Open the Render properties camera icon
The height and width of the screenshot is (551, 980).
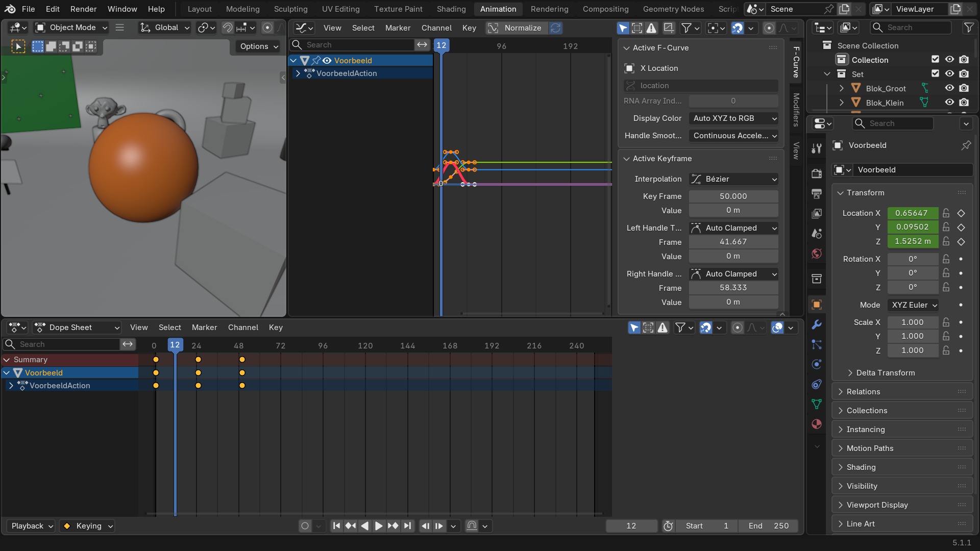[817, 173]
